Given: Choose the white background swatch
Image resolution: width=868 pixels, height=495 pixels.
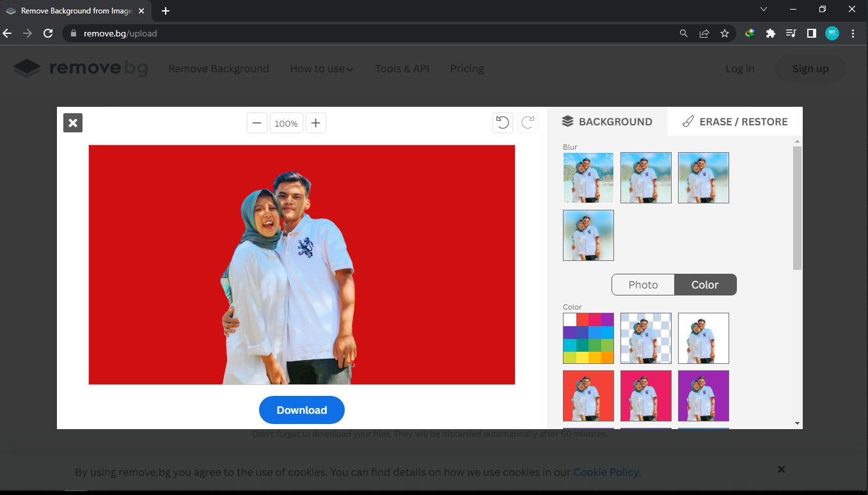Looking at the screenshot, I should pos(704,338).
